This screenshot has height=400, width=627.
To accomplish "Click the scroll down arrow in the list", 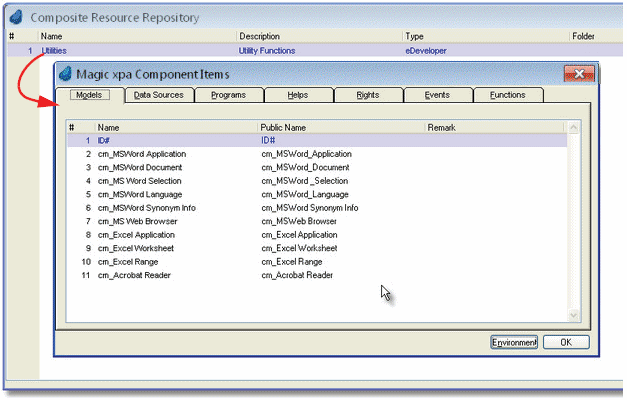I will pos(573,315).
